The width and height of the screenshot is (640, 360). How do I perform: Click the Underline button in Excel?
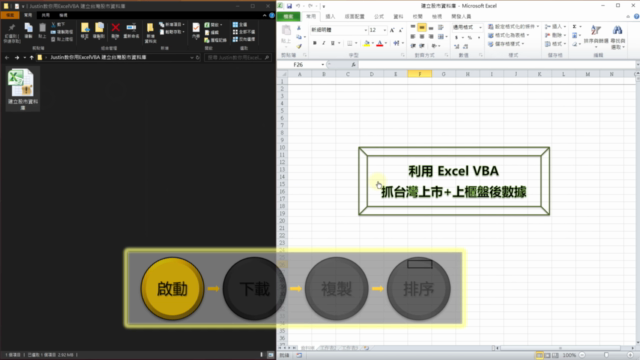333,43
